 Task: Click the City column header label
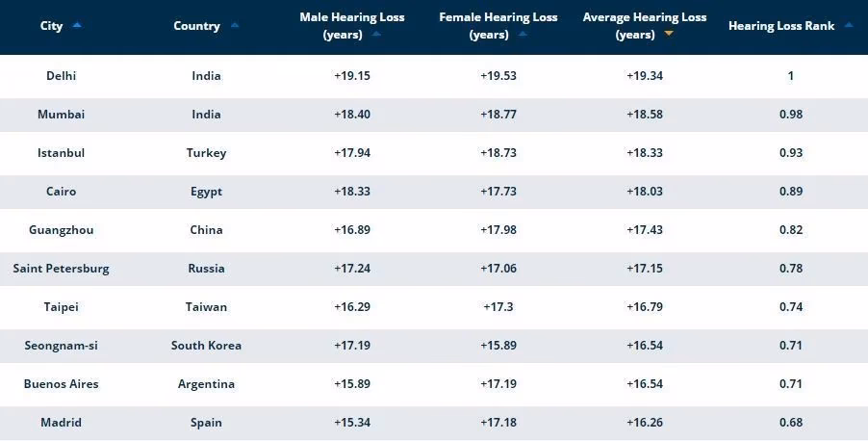pos(51,26)
